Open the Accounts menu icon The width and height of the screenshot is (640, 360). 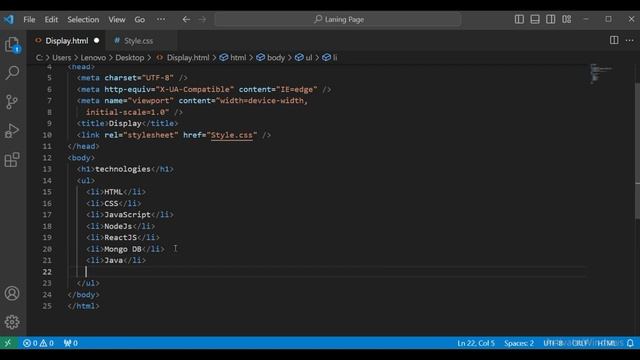pos(12,293)
